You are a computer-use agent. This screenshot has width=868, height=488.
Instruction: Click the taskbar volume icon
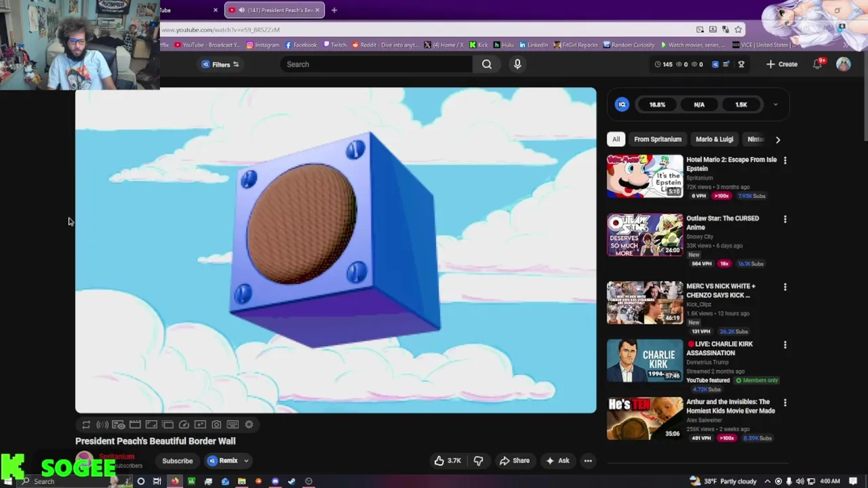pos(800,481)
